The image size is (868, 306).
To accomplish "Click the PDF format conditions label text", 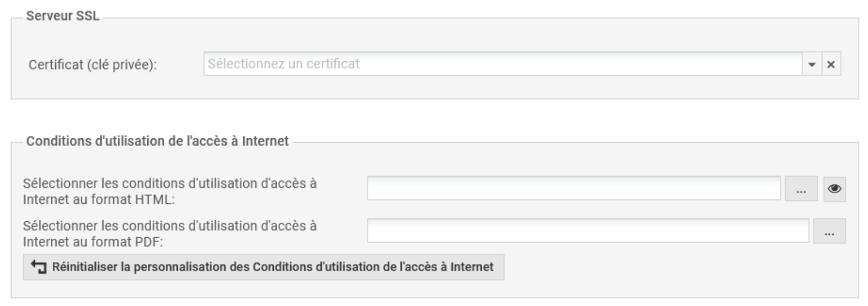I will [x=169, y=233].
